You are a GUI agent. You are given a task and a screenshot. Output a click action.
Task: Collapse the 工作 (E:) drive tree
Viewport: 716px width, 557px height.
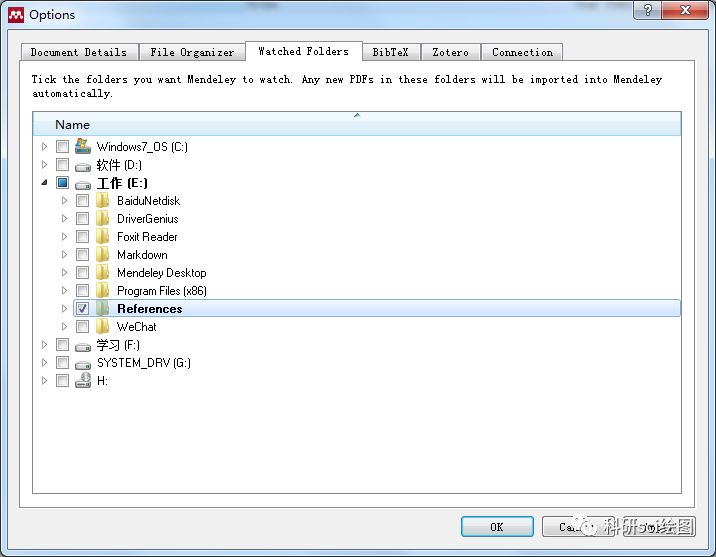pyautogui.click(x=44, y=183)
